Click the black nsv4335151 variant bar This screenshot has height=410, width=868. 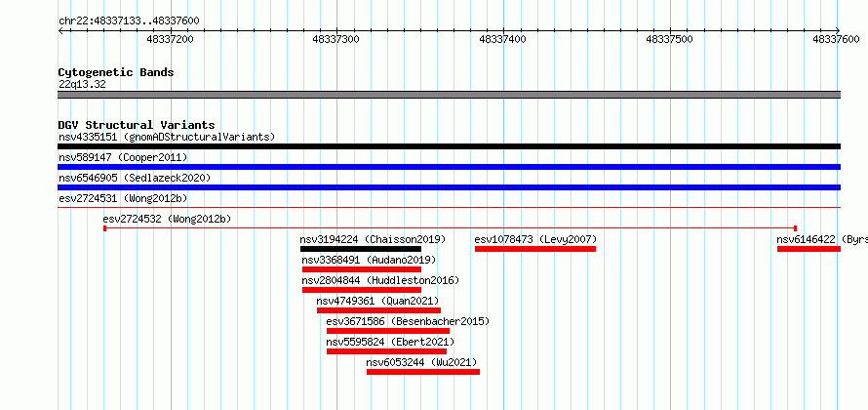pyautogui.click(x=449, y=146)
